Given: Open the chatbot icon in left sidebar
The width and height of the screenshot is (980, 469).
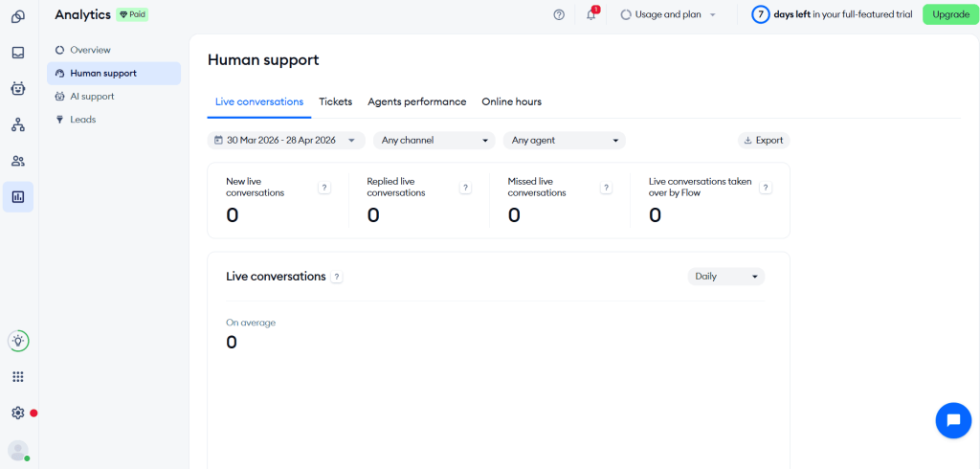Looking at the screenshot, I should click(x=18, y=89).
